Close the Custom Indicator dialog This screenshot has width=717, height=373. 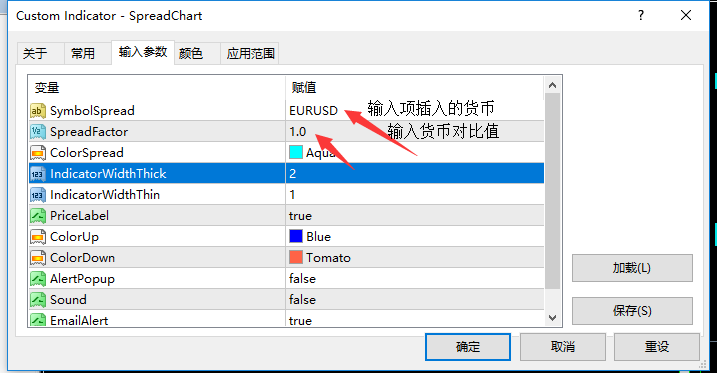[x=686, y=16]
